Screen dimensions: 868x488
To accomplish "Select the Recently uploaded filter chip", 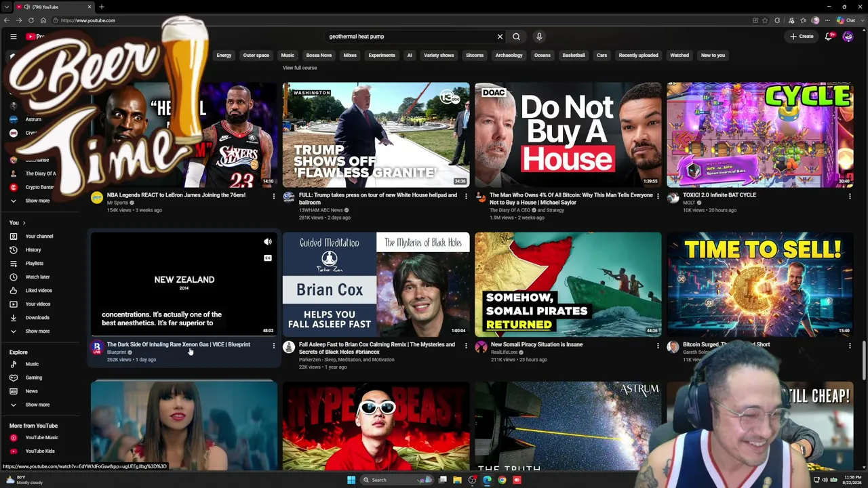I will tap(638, 56).
